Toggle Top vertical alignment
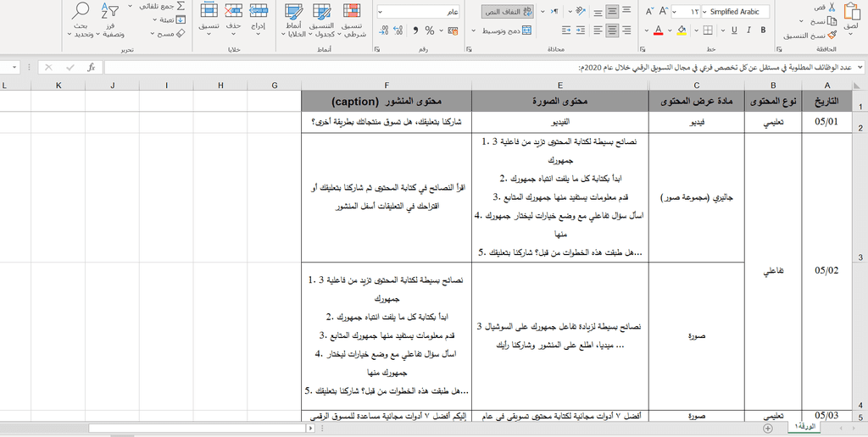868x437 pixels. tap(626, 11)
